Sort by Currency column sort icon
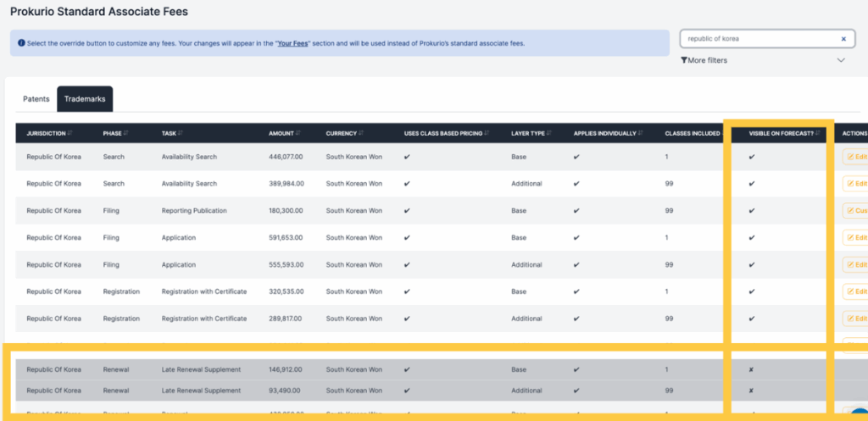Image resolution: width=868 pixels, height=421 pixels. (361, 133)
